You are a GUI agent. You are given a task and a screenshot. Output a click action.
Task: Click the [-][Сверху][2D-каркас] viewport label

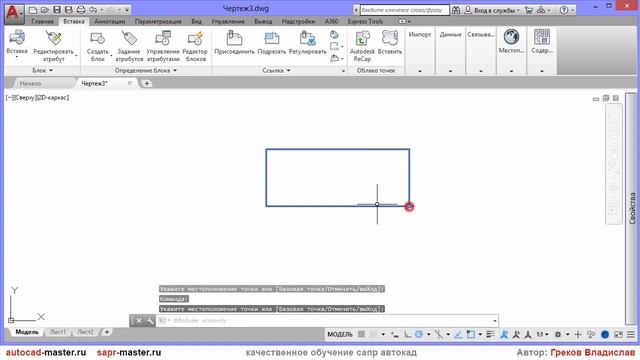[x=37, y=98]
